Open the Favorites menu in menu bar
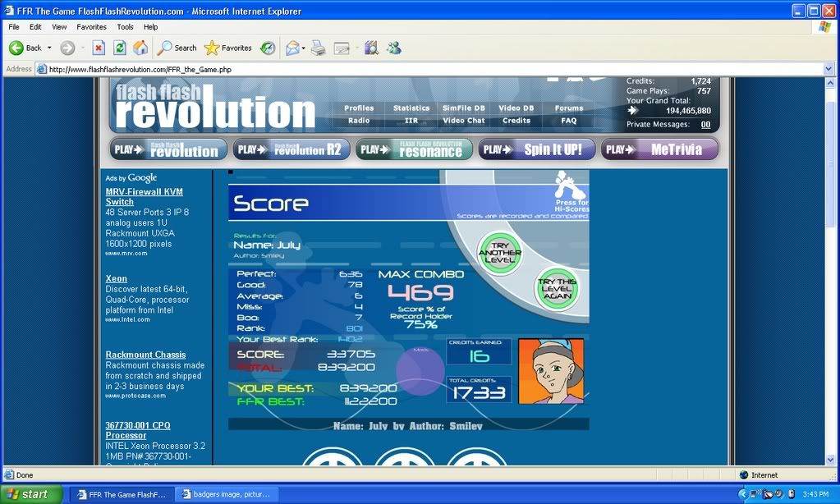 pyautogui.click(x=91, y=27)
